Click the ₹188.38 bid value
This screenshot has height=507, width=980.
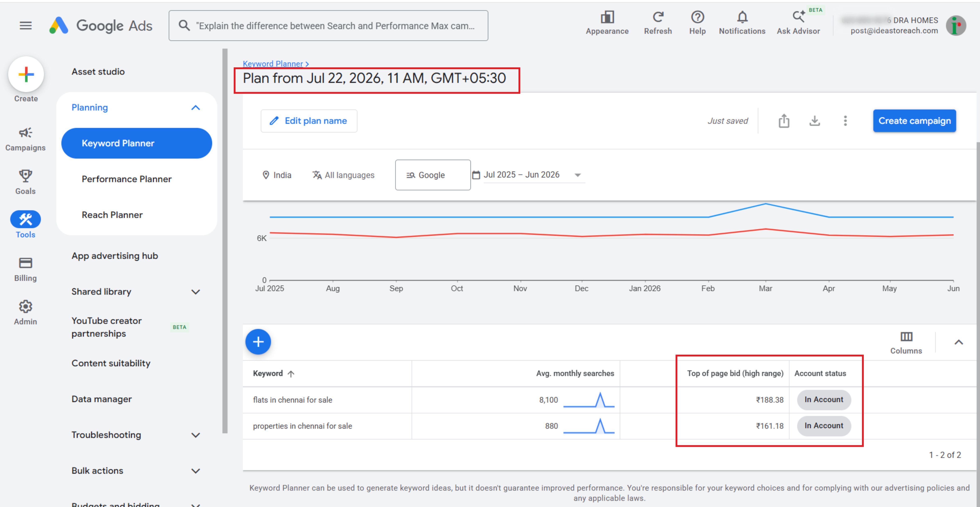tap(769, 400)
